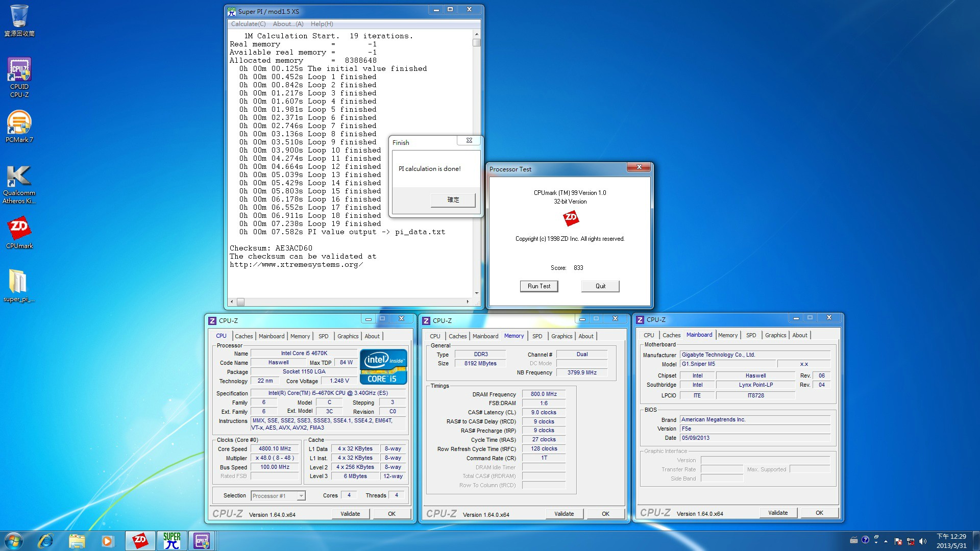This screenshot has width=980, height=551.
Task: Switch to CPU-Z taskbar button
Action: tap(202, 541)
